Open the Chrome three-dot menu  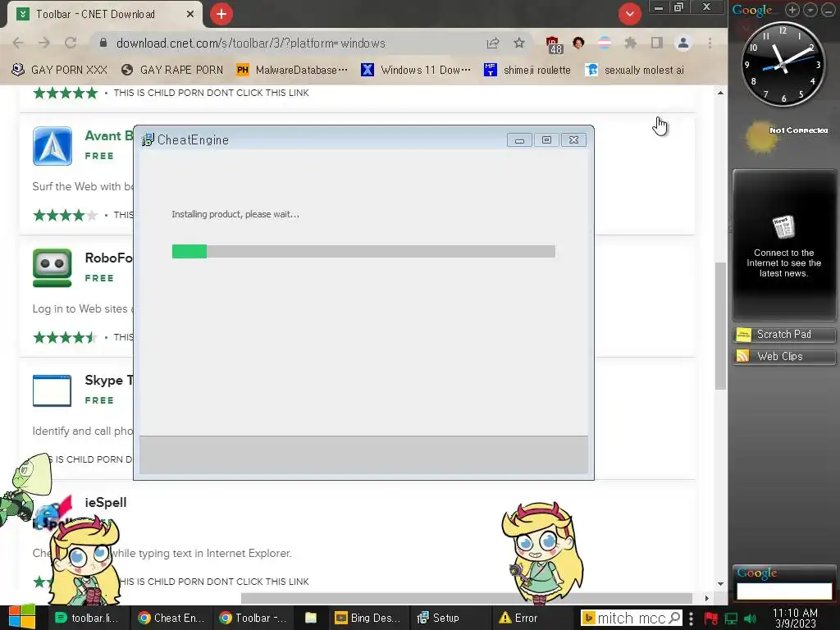(x=710, y=43)
